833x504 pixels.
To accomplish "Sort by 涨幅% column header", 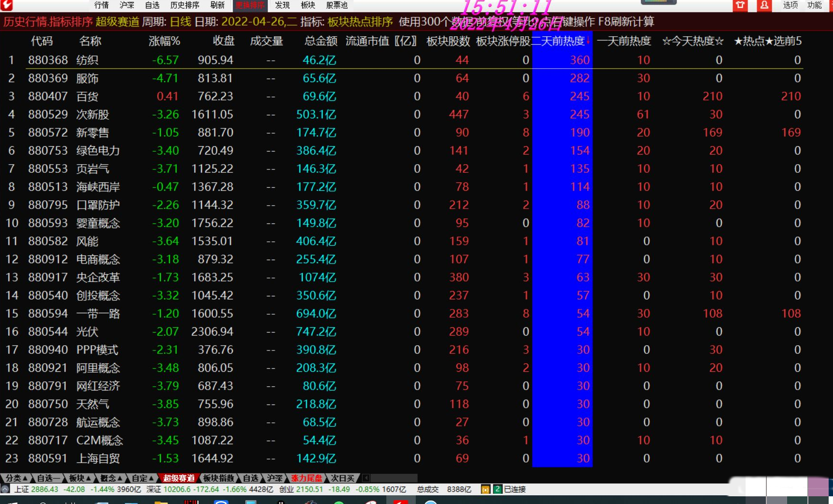I will tap(164, 41).
